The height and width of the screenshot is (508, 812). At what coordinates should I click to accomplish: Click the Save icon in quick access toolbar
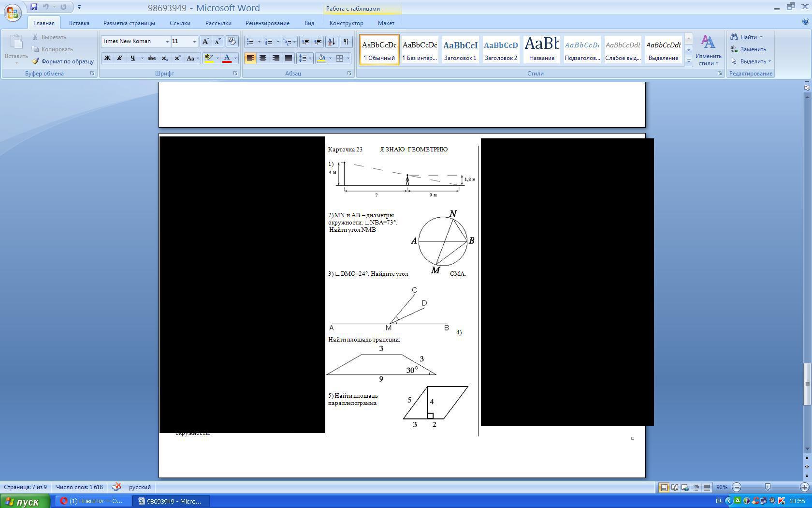tap(34, 7)
